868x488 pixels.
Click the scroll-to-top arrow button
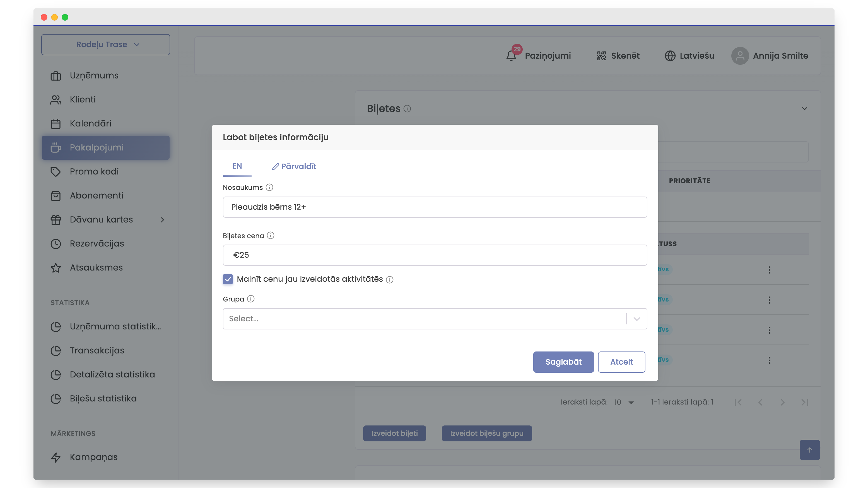point(809,450)
